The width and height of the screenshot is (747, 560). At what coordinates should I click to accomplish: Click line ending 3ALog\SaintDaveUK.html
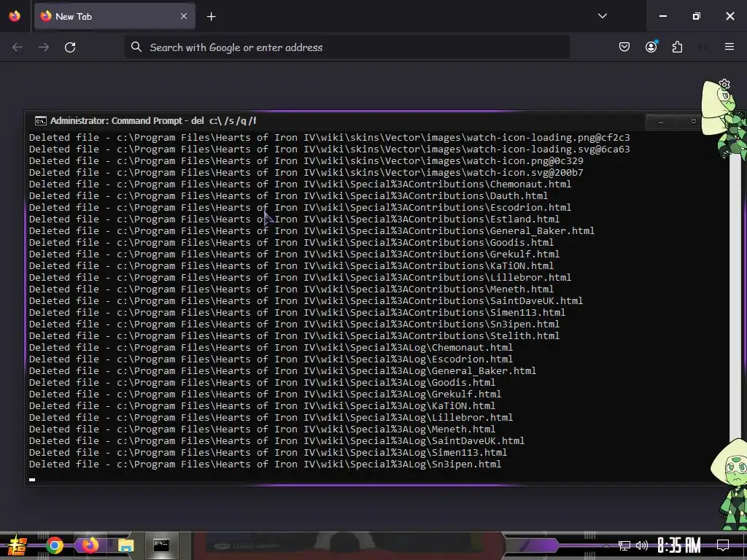pyautogui.click(x=276, y=441)
